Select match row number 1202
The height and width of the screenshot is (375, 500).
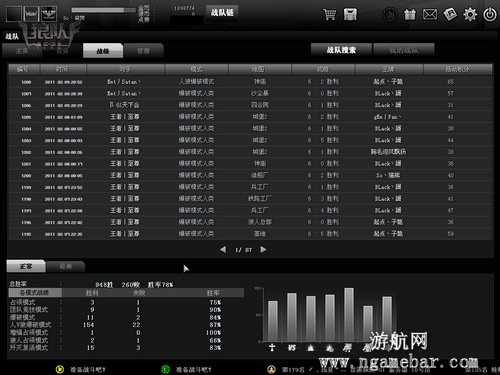250,152
